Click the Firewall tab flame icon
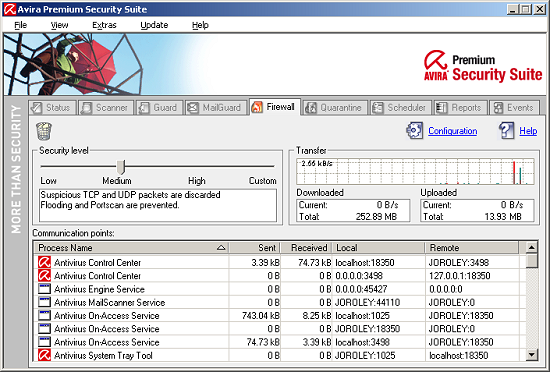The height and width of the screenshot is (372, 550). pos(257,107)
